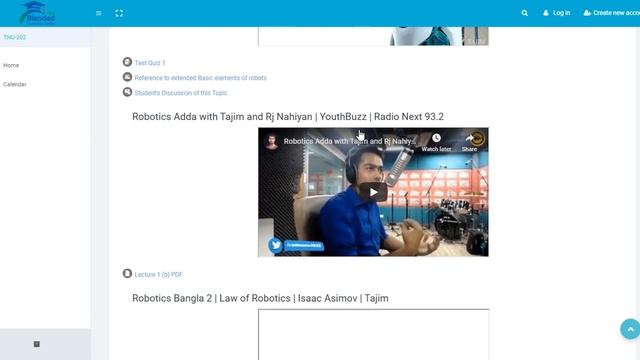The width and height of the screenshot is (640, 360).
Task: Play the Robotics Adda video
Action: (373, 192)
